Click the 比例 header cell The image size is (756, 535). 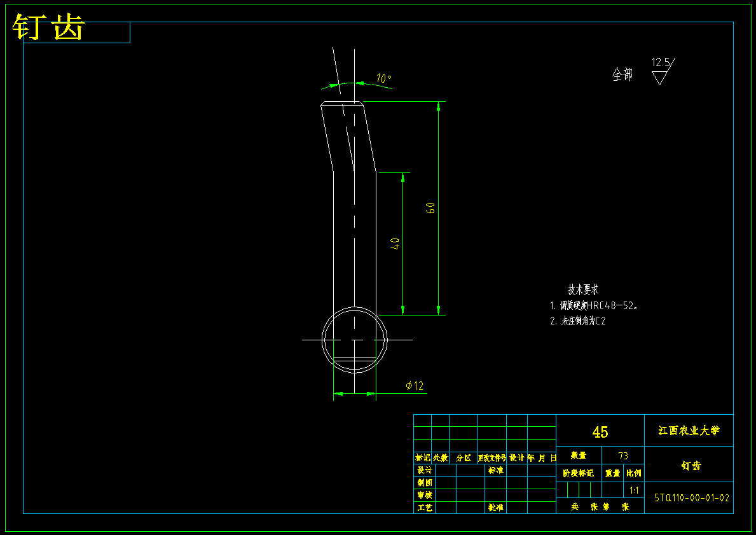pyautogui.click(x=634, y=473)
